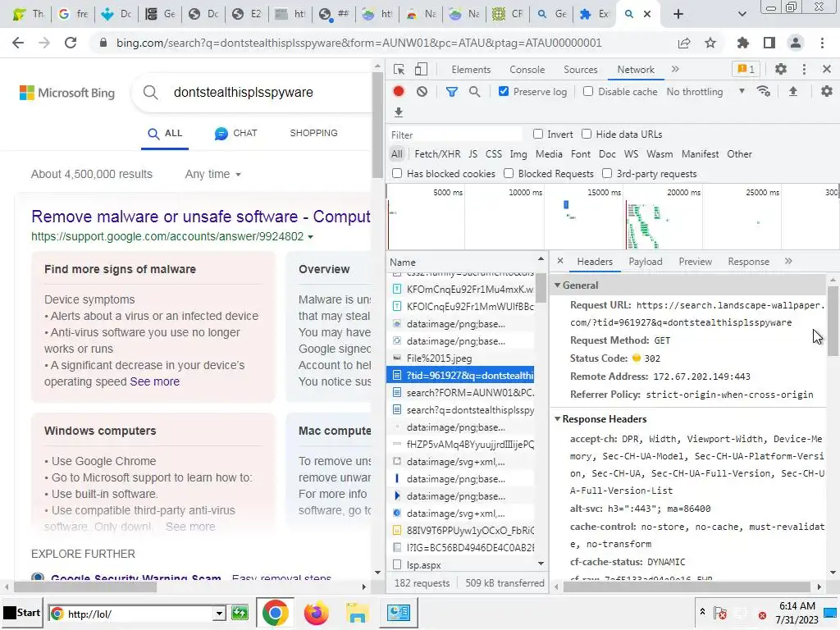Open Network panel settings gear
Screen dimensions: 840x630
pyautogui.click(x=827, y=92)
